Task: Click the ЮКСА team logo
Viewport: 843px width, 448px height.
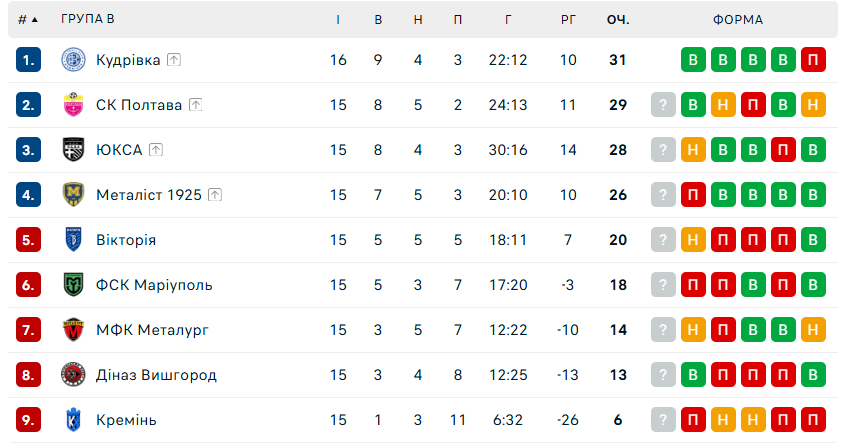Action: pos(72,150)
